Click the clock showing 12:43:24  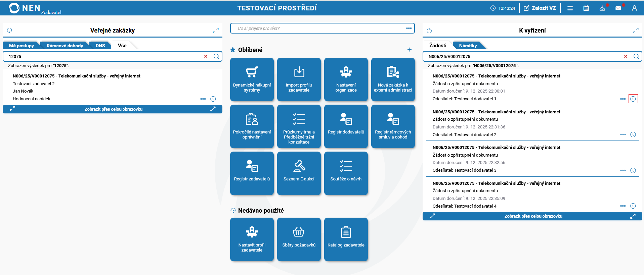(503, 8)
